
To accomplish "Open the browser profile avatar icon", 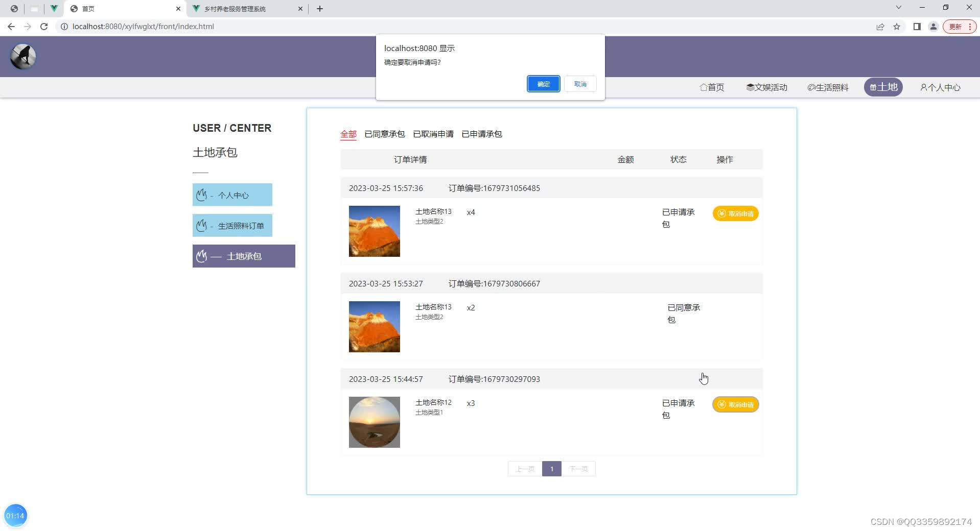I will (933, 27).
